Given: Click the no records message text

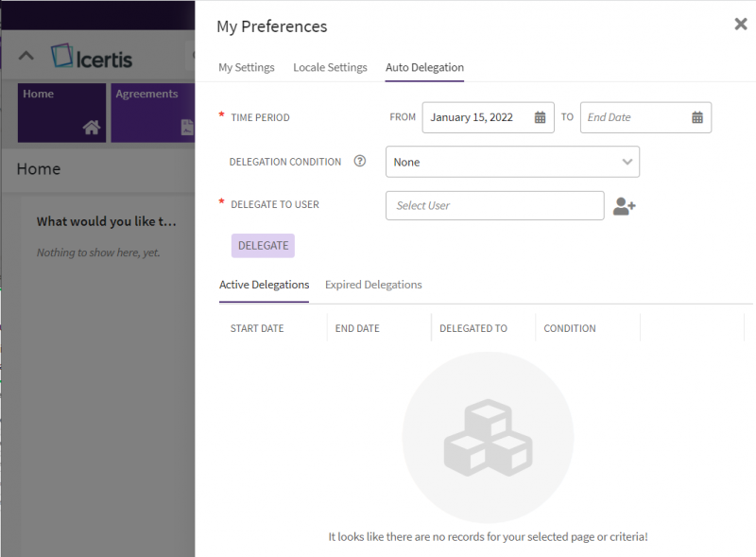Looking at the screenshot, I should coord(488,537).
